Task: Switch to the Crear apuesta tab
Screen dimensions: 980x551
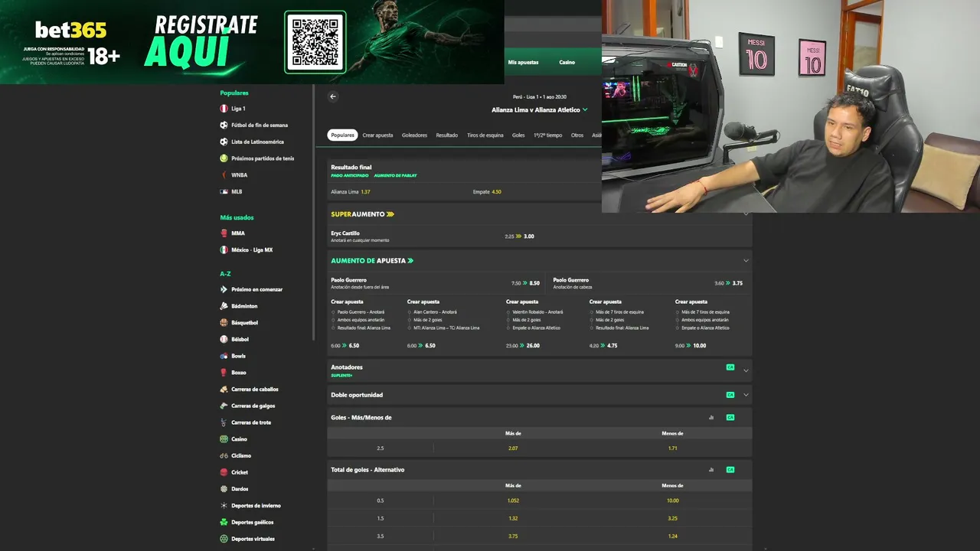Action: click(377, 135)
